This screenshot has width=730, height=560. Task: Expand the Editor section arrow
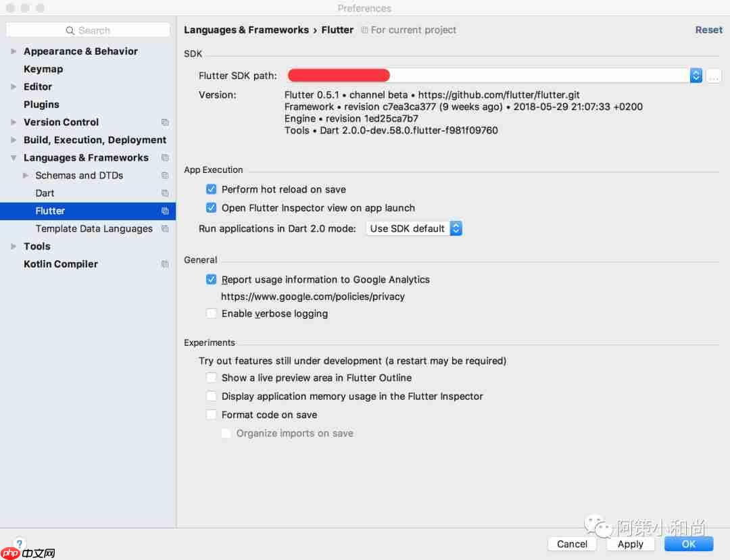(x=14, y=86)
